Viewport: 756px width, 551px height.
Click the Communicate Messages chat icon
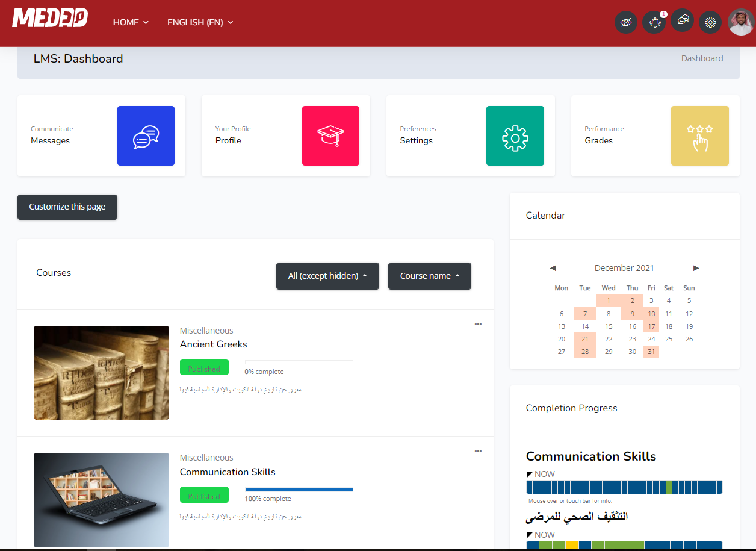click(x=146, y=135)
